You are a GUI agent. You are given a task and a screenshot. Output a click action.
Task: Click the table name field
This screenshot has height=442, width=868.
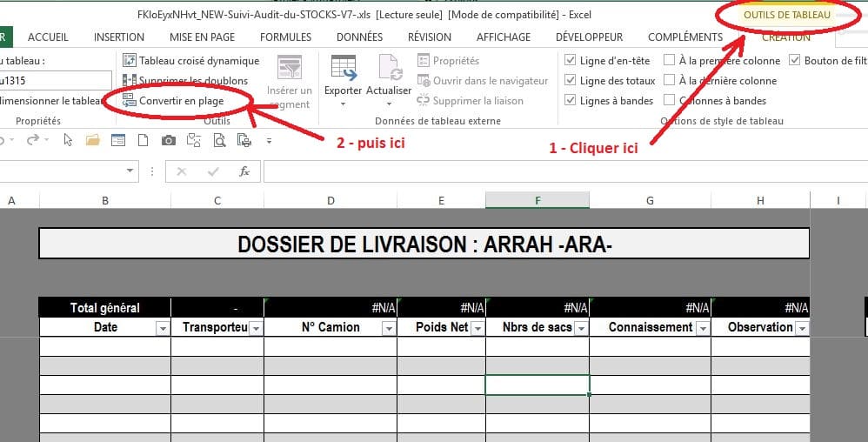[56, 81]
